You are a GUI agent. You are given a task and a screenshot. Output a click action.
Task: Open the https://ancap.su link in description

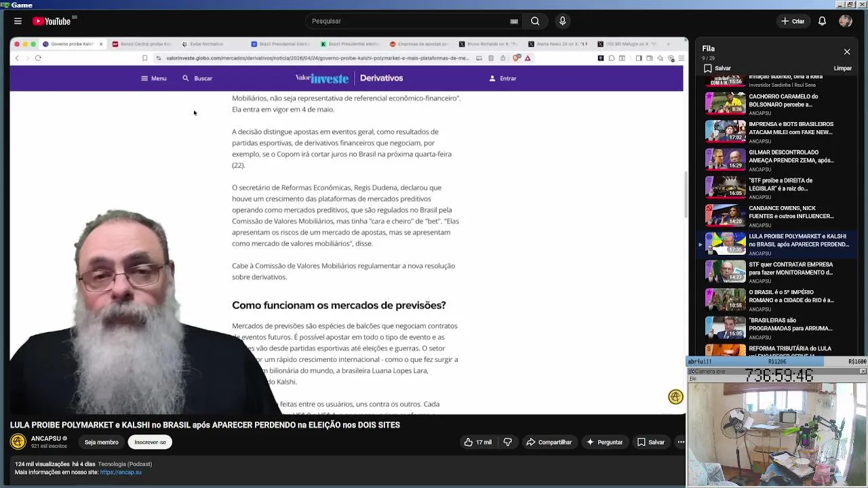121,472
